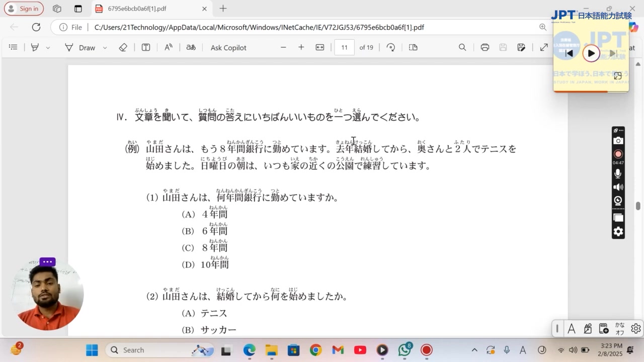Activate the Draw tool
This screenshot has width=644, height=362.
pos(79,47)
